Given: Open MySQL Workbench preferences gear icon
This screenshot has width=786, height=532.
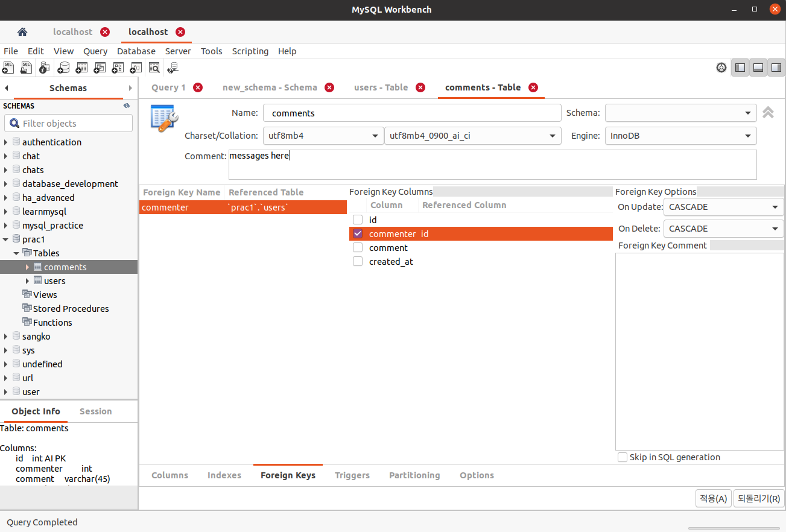Looking at the screenshot, I should tap(721, 68).
